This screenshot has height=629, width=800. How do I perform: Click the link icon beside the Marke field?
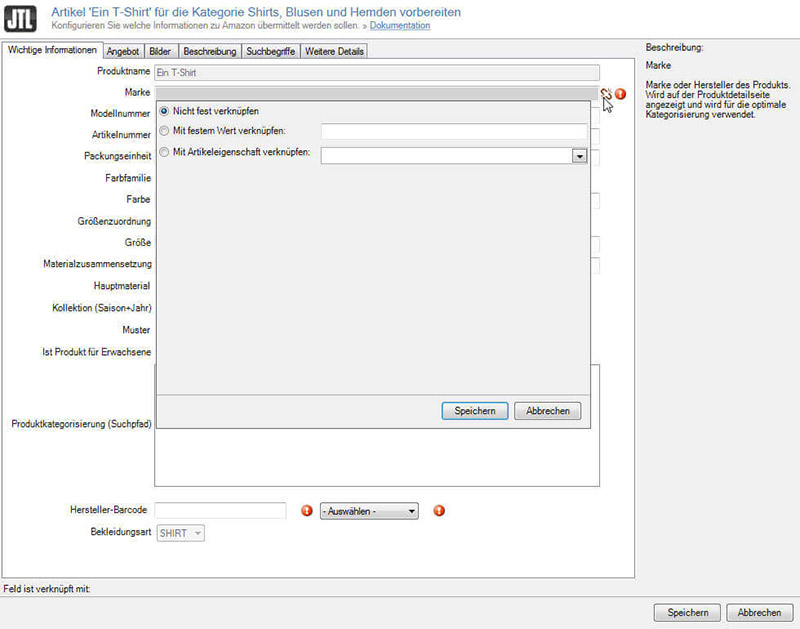coord(606,93)
